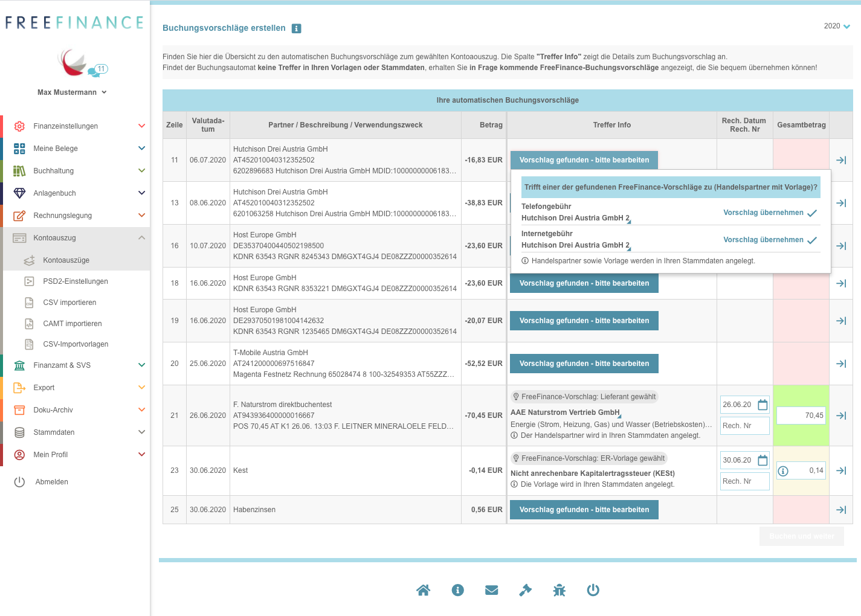Click the info icon next to Buchungsvorschläge erstellen
The height and width of the screenshot is (616, 861).
[297, 28]
